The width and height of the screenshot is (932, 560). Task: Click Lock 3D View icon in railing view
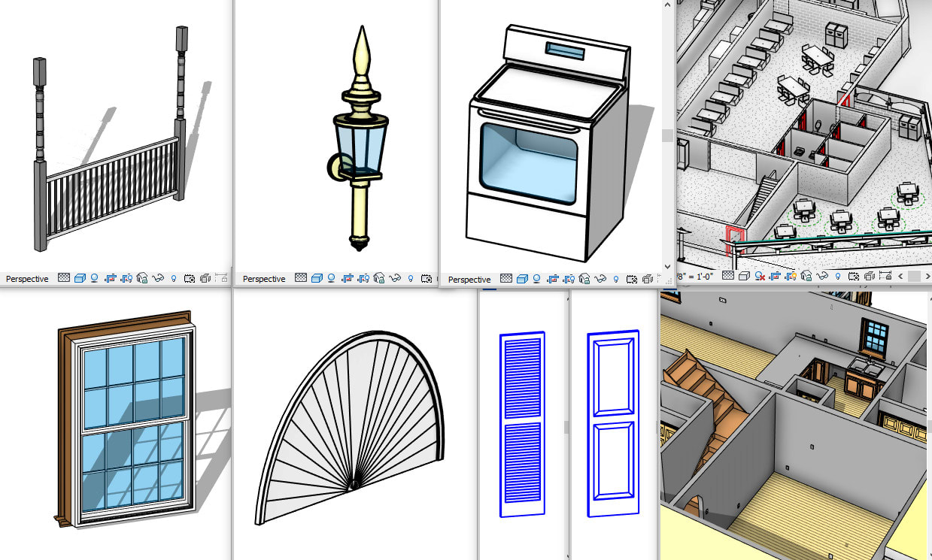pos(142,279)
